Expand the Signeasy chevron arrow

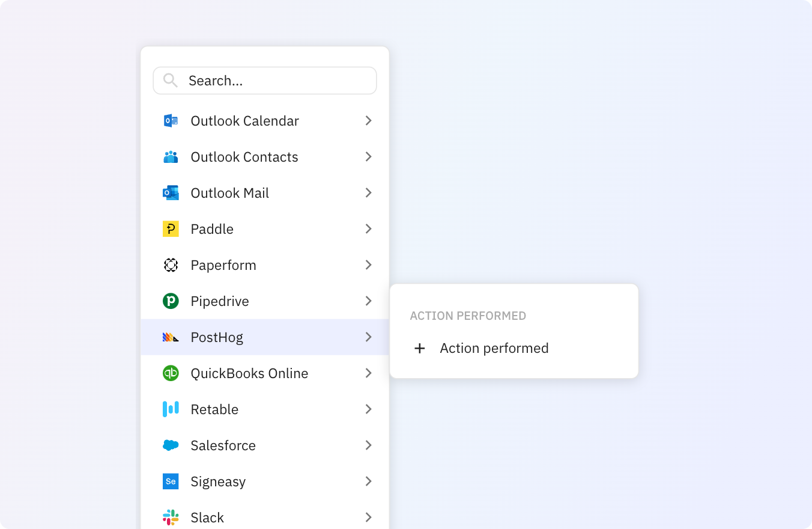(x=369, y=482)
